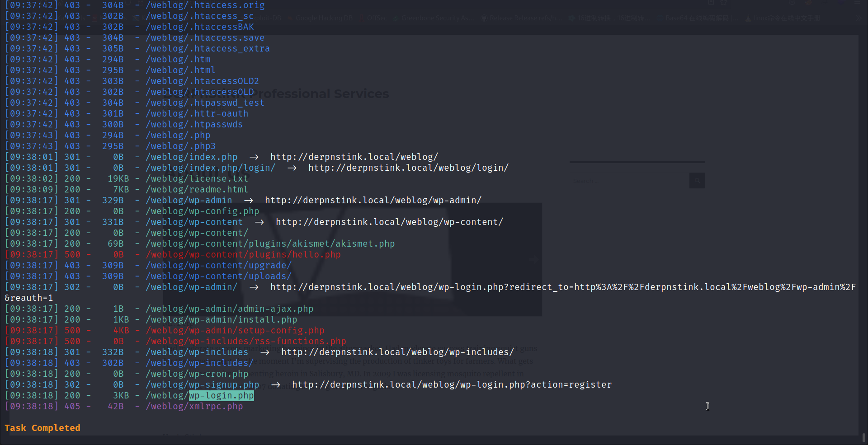Click the wp-login.php?redirect_to URL

(x=563, y=287)
